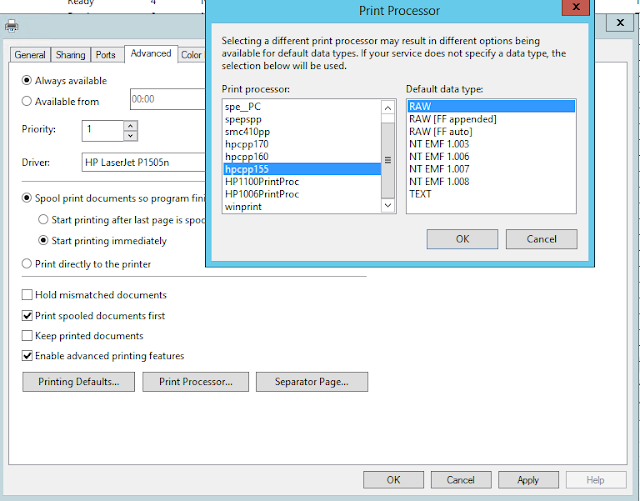This screenshot has width=640, height=501.
Task: Decrease Priority with down spinner arrow
Action: point(130,136)
